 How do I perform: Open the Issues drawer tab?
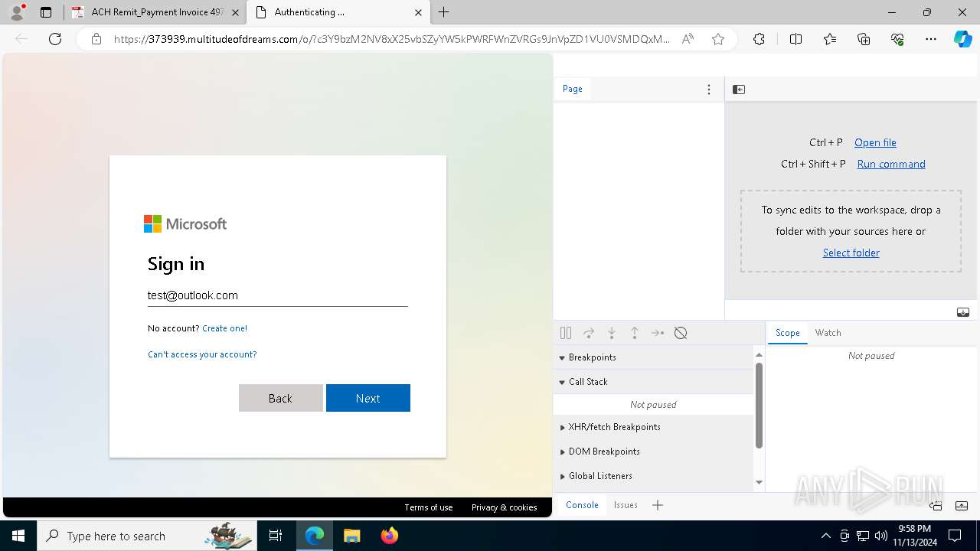[626, 505]
